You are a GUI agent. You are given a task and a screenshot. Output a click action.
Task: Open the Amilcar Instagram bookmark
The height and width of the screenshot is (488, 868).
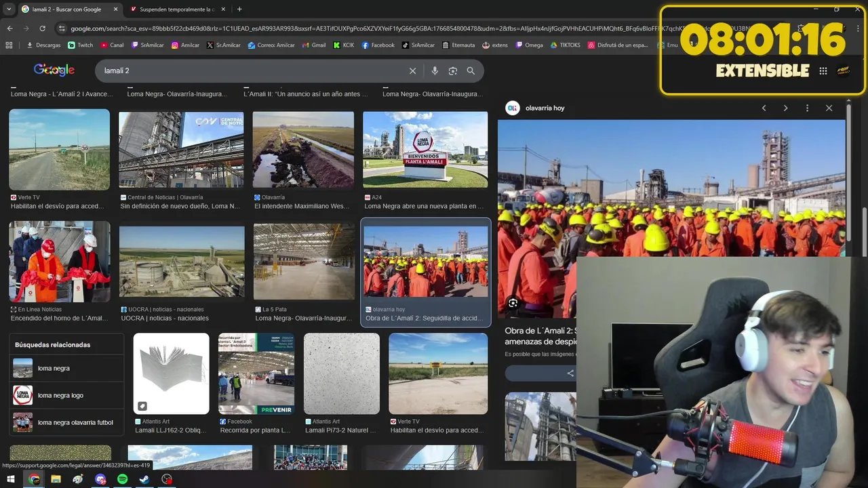pyautogui.click(x=185, y=45)
